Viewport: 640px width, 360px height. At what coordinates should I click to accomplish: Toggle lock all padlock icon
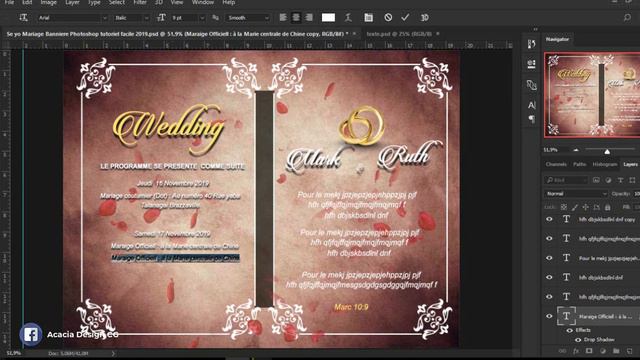[607, 207]
